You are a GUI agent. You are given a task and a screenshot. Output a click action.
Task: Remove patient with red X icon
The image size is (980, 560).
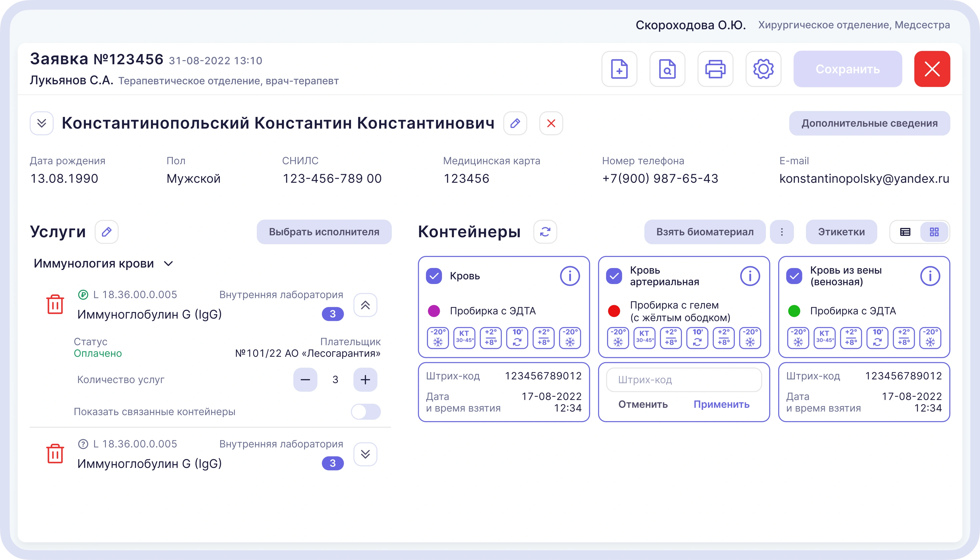(x=551, y=123)
